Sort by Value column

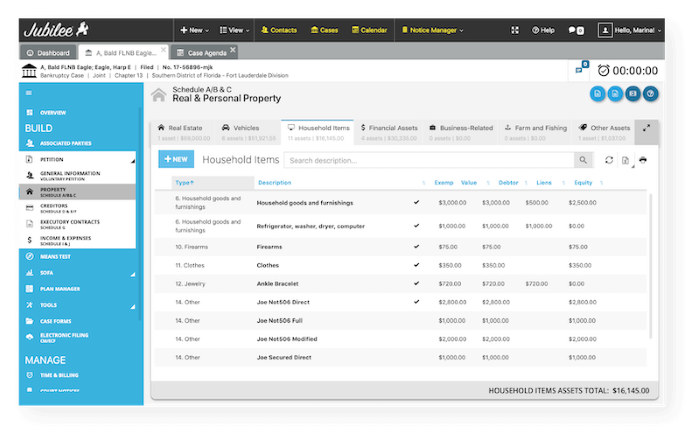point(469,183)
